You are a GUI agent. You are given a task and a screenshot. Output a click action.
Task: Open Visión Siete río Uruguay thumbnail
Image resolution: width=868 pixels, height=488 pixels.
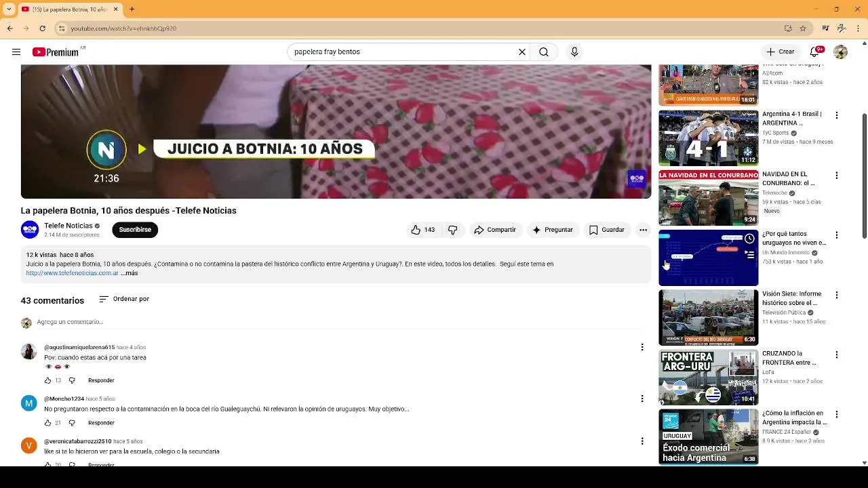click(709, 317)
